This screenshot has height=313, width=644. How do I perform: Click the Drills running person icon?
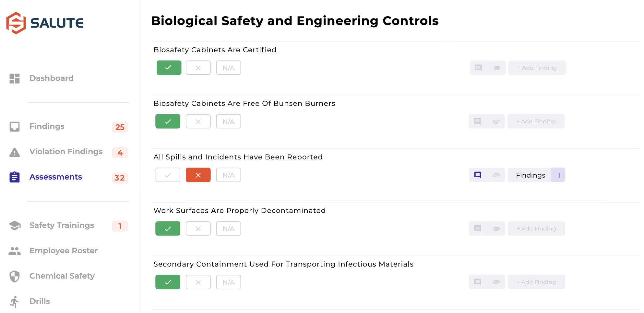(15, 301)
